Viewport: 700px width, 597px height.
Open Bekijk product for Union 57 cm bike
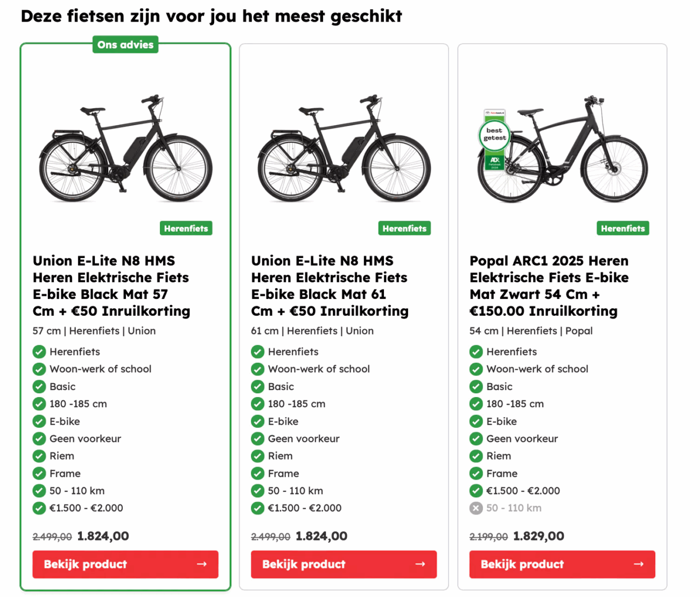tap(125, 564)
